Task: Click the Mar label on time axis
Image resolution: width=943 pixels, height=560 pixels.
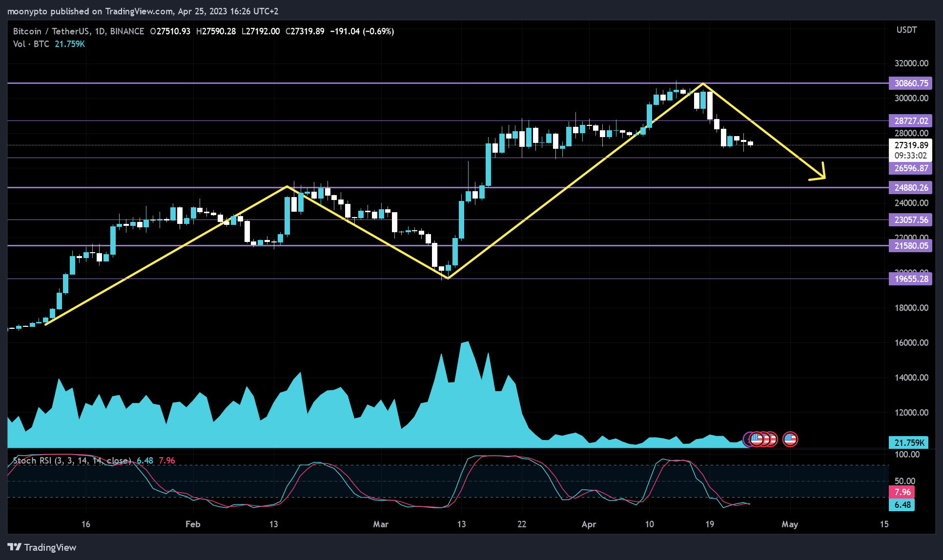Action: tap(381, 524)
